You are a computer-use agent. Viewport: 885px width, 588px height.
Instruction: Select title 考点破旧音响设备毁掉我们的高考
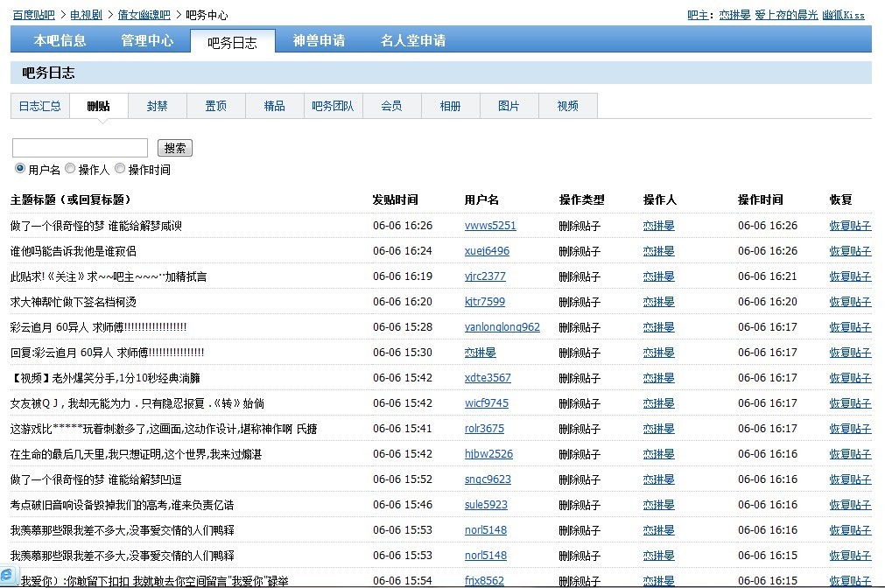coord(122,505)
